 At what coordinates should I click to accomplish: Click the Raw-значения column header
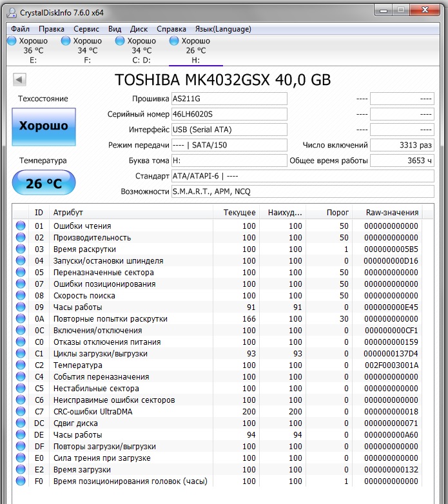click(387, 213)
